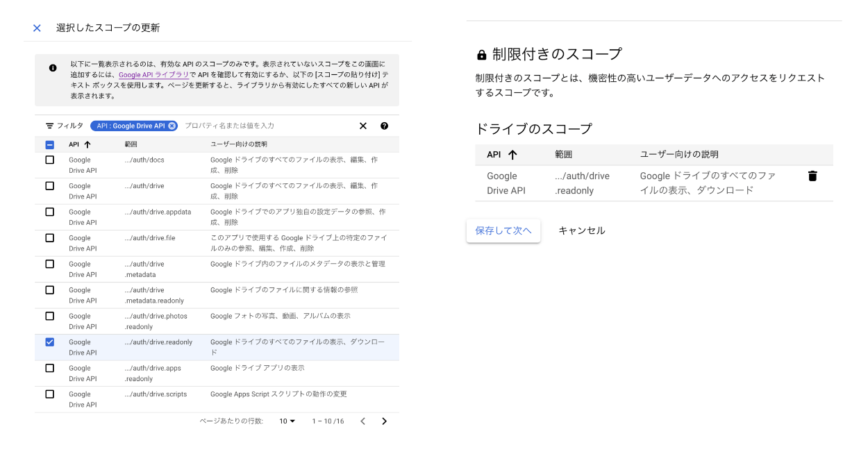Uncheck the drive.readonly scope checkbox

49,342
